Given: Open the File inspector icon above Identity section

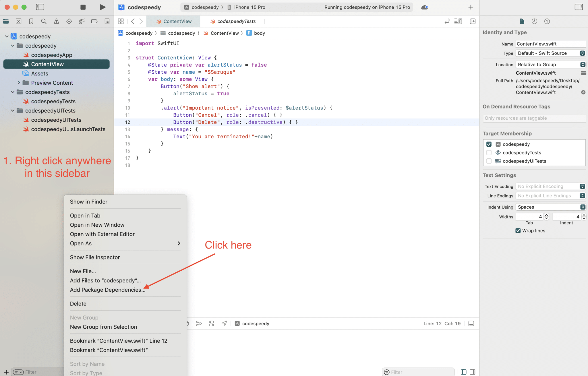Looking at the screenshot, I should [x=522, y=21].
